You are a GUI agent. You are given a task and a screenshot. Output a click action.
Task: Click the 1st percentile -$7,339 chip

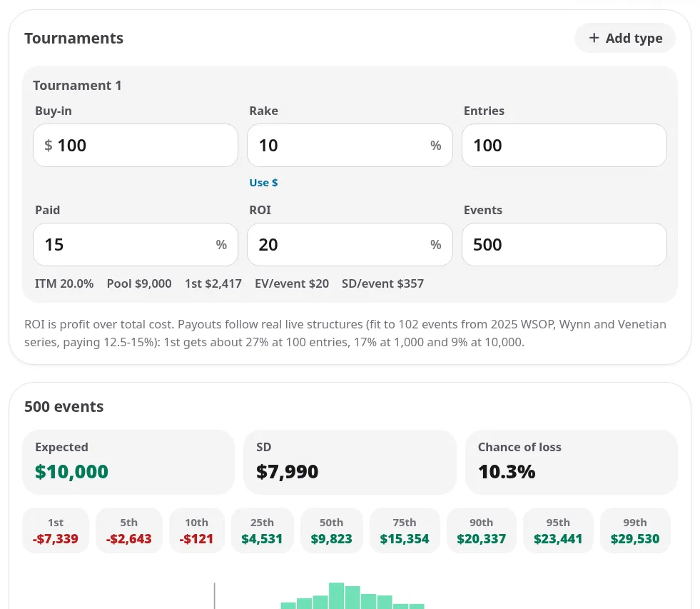(56, 530)
